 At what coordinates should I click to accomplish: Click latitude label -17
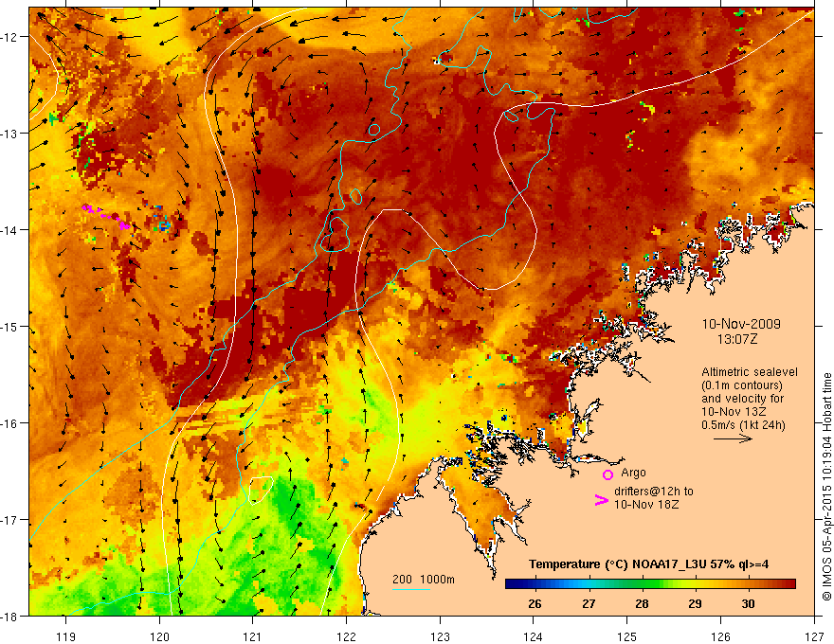point(9,520)
